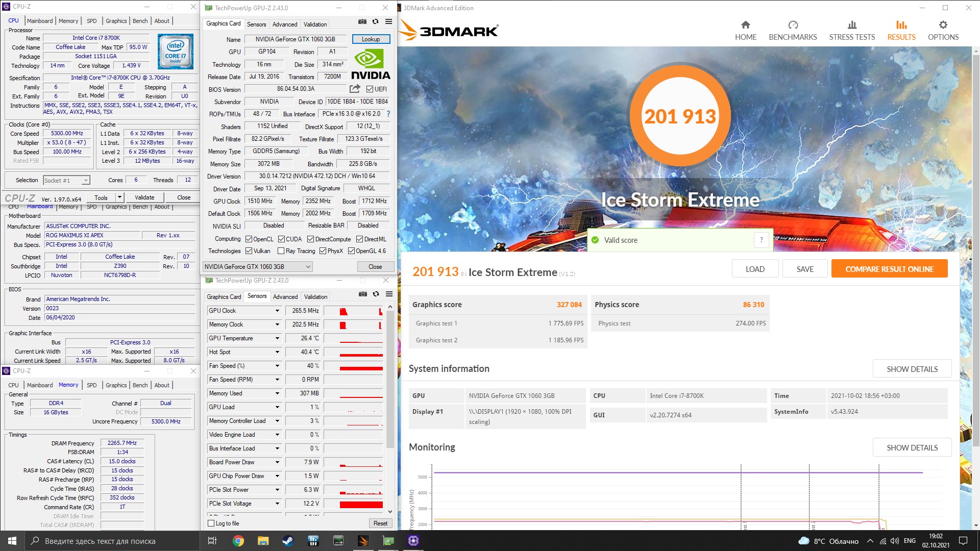The image size is (980, 551).
Task: Open the GPU-Z Sensors window hamburger menu
Action: [x=389, y=294]
